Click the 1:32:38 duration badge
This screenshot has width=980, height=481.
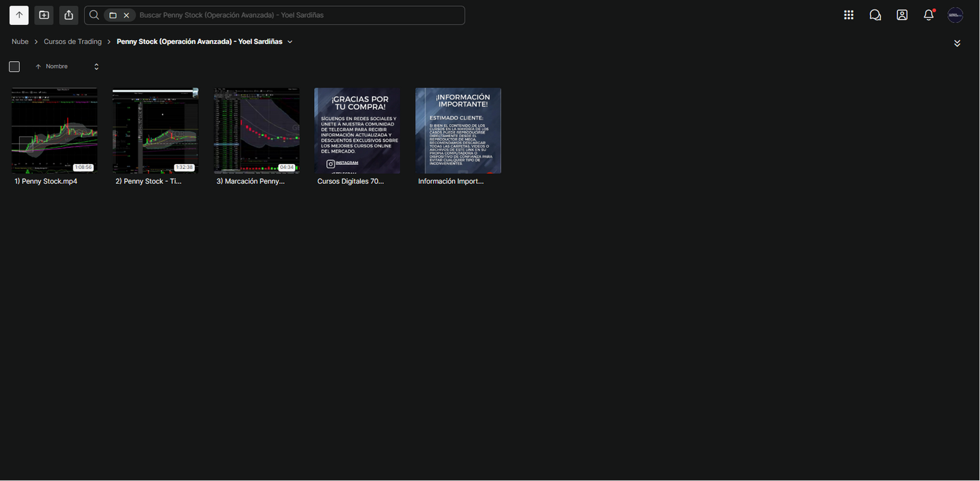click(184, 168)
